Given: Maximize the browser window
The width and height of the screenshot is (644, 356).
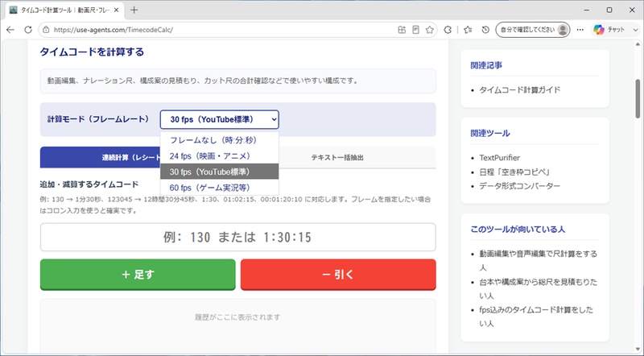Looking at the screenshot, I should 609,10.
